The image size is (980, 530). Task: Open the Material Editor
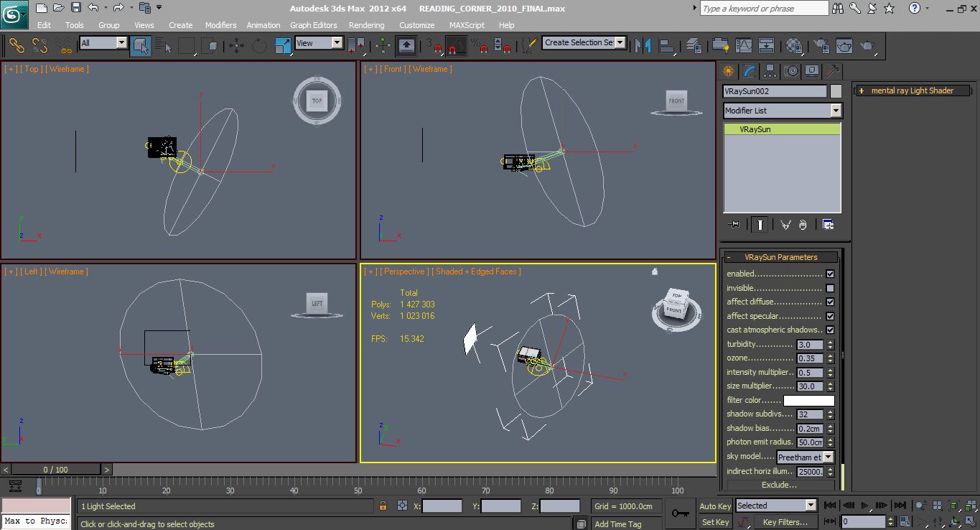[x=793, y=46]
